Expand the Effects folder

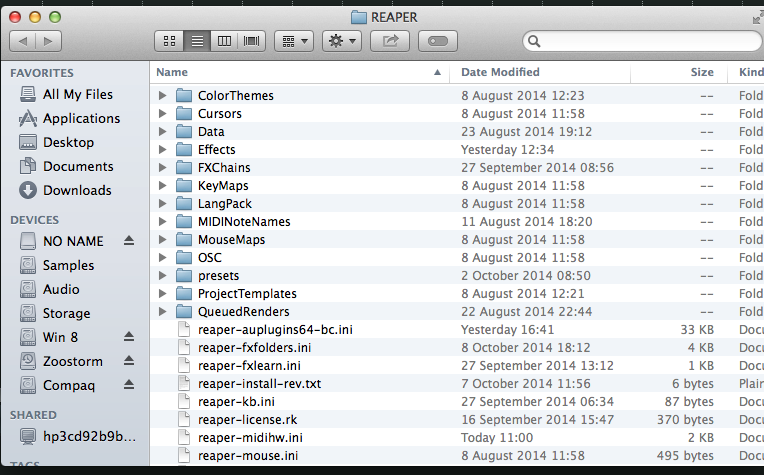163,150
